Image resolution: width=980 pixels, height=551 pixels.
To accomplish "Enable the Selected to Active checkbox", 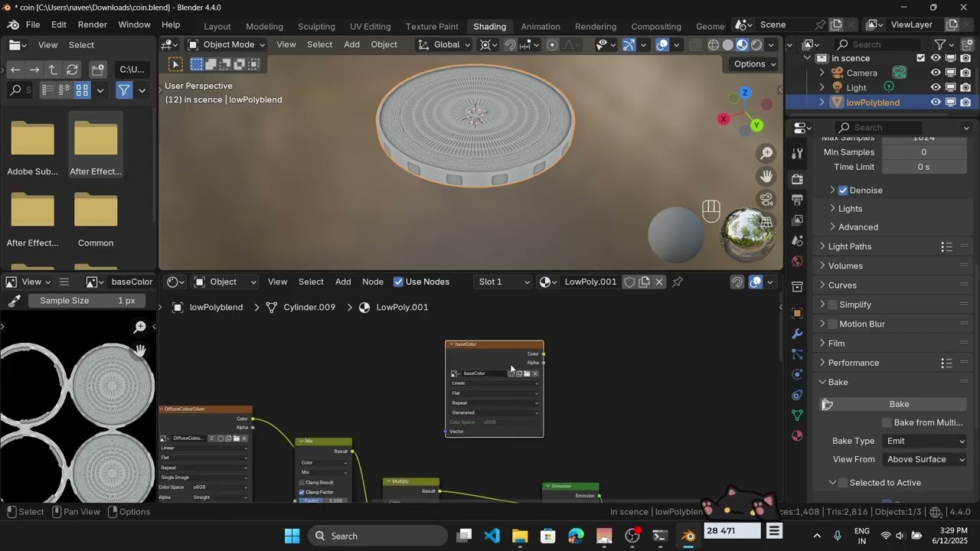I will 843,483.
